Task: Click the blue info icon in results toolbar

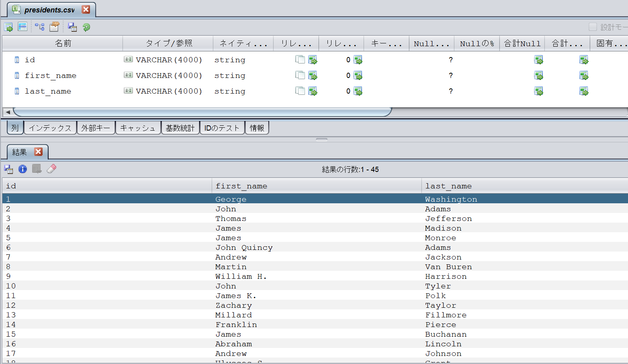Action: [23, 169]
